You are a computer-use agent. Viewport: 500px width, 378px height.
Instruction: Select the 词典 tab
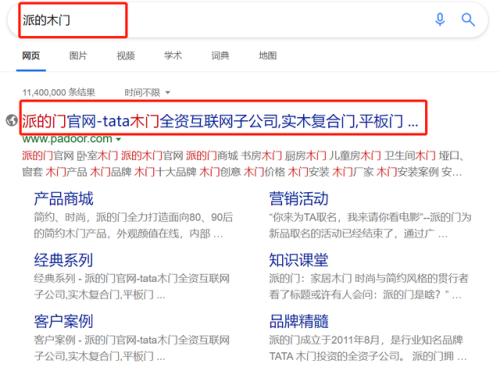point(220,56)
